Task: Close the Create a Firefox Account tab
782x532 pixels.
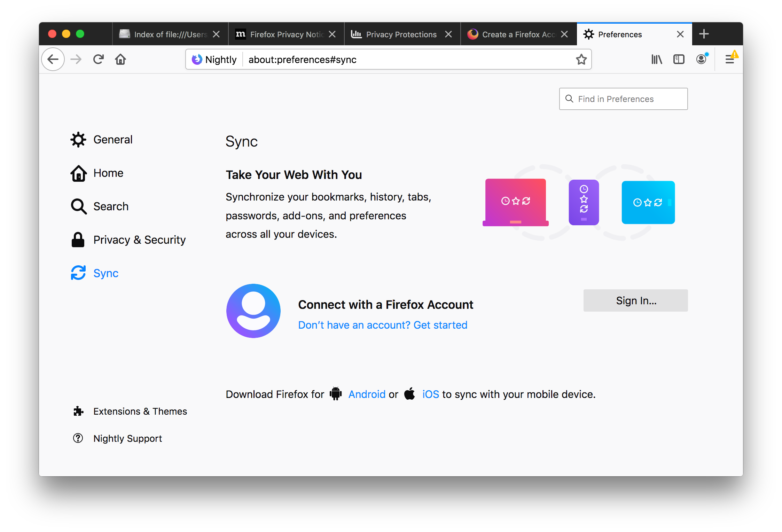Action: [564, 34]
